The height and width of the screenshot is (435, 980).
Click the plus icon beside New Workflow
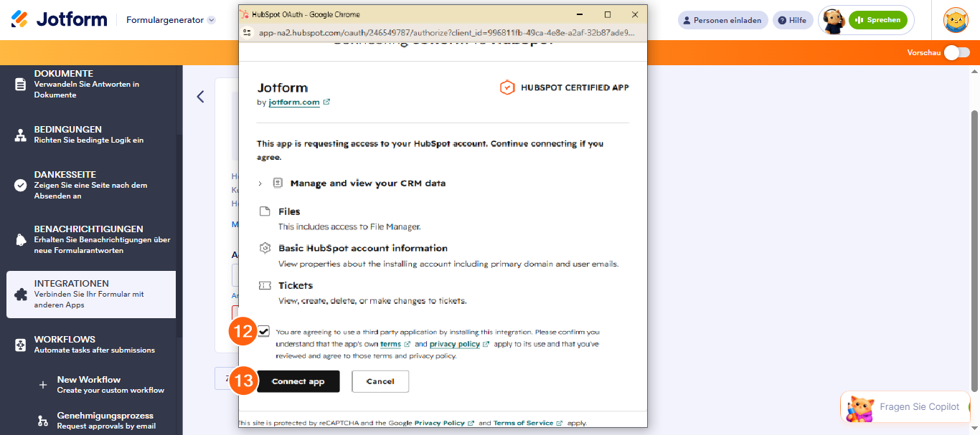(x=43, y=385)
